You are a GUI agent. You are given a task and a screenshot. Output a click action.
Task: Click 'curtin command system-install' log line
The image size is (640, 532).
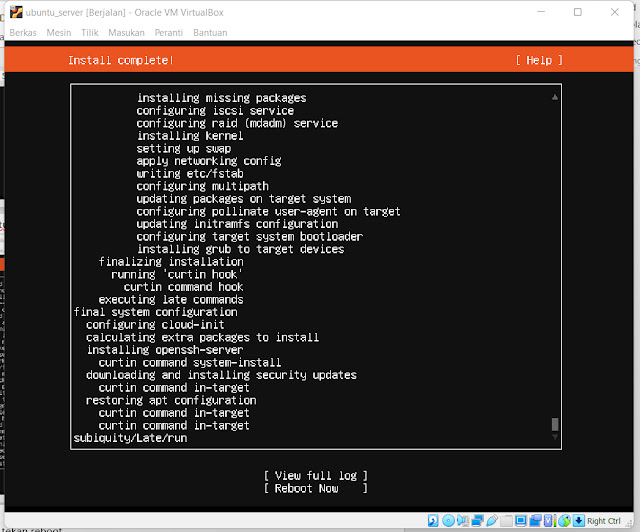click(x=190, y=363)
